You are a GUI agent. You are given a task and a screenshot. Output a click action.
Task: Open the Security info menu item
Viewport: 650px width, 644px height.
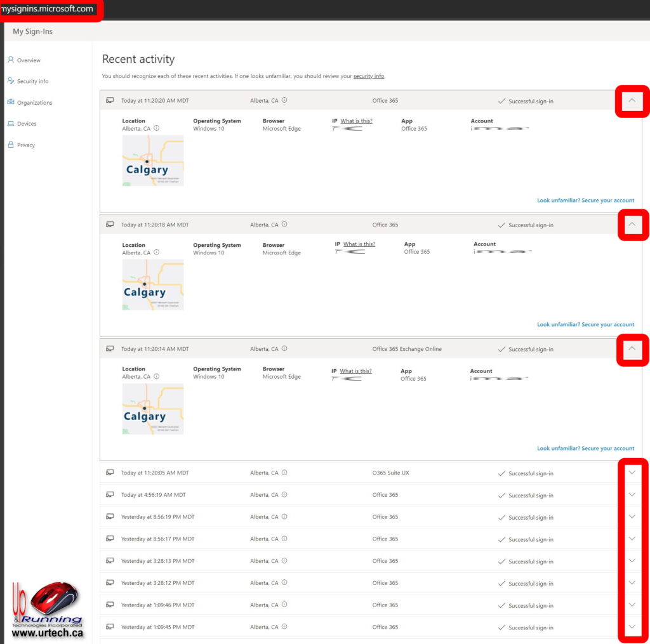(x=32, y=81)
